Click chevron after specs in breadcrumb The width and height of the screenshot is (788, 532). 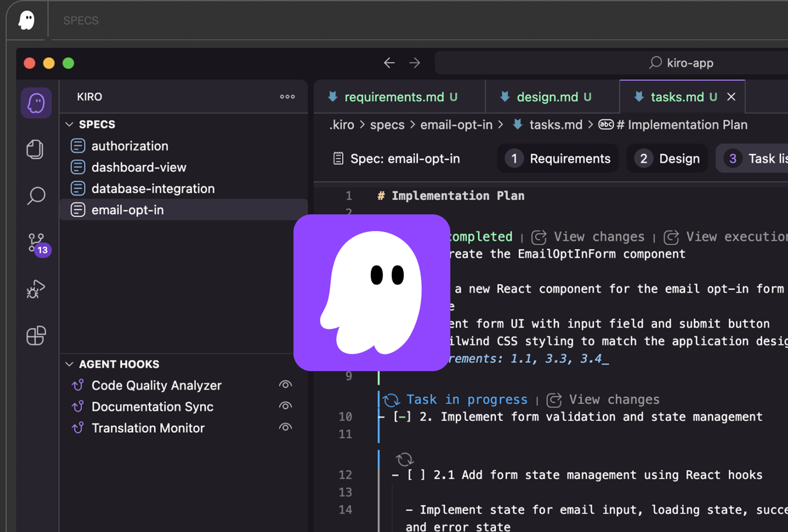coord(412,125)
